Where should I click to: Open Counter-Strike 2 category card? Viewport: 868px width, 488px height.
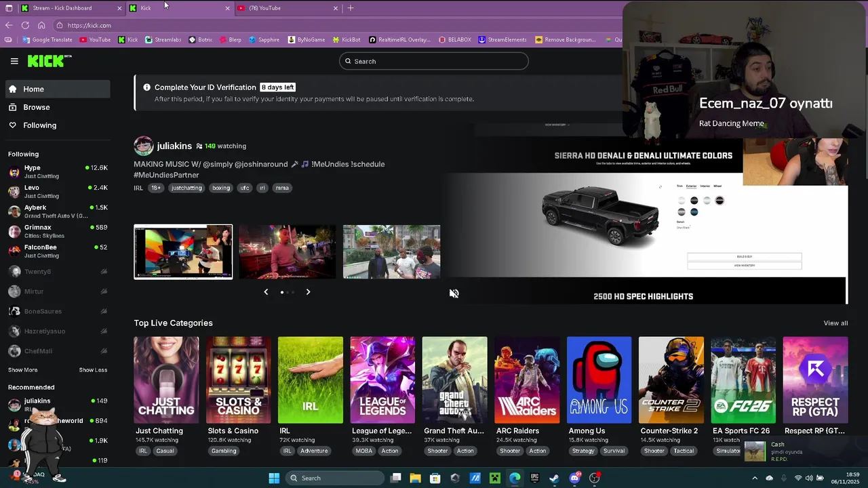pyautogui.click(x=671, y=380)
